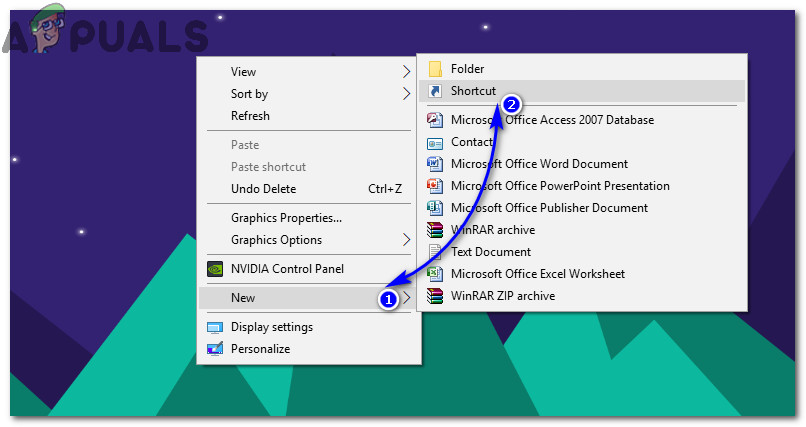The width and height of the screenshot is (806, 427).
Task: Expand the Sort by submenu arrow
Action: (x=406, y=94)
